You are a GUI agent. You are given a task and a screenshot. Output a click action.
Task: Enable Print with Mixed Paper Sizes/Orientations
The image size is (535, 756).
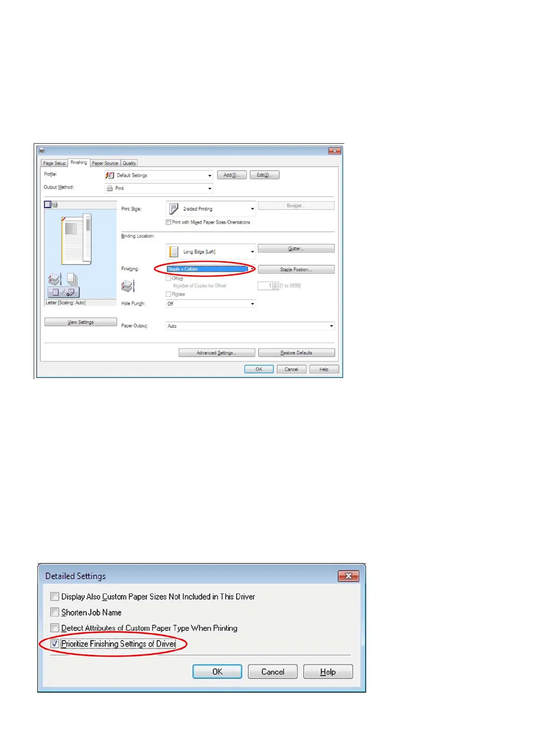click(168, 222)
